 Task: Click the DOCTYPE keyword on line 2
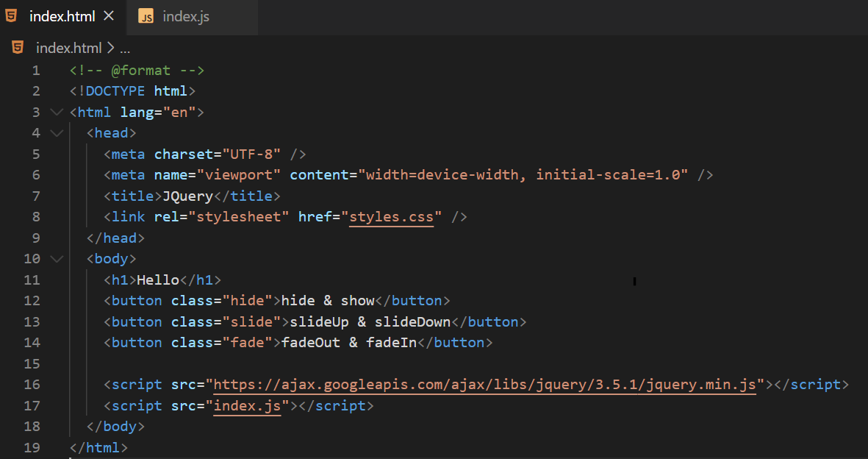[x=115, y=91]
